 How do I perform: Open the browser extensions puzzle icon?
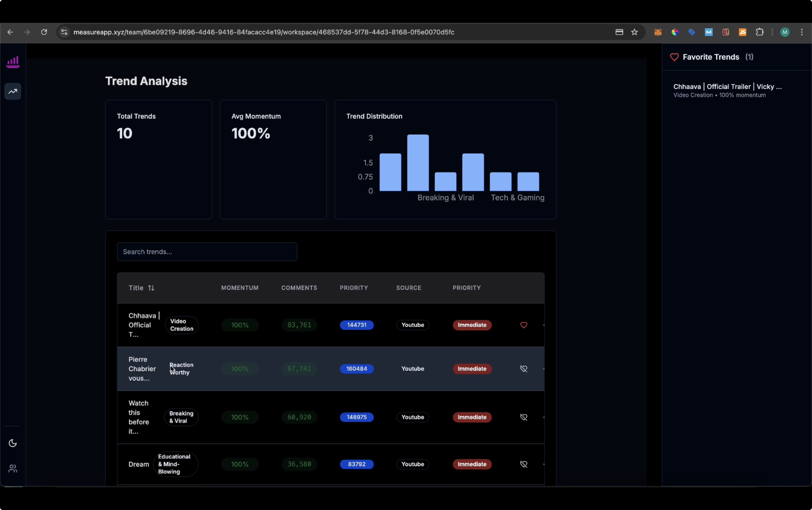pyautogui.click(x=759, y=32)
